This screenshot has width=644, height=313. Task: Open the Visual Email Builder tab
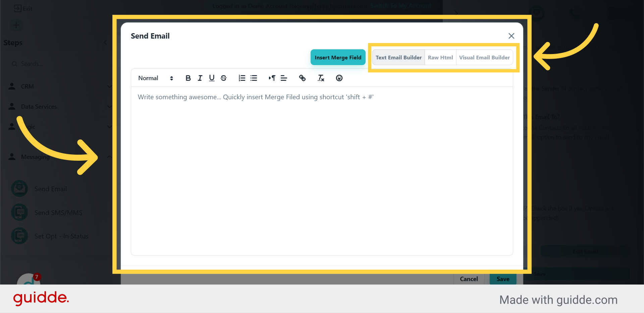point(484,58)
